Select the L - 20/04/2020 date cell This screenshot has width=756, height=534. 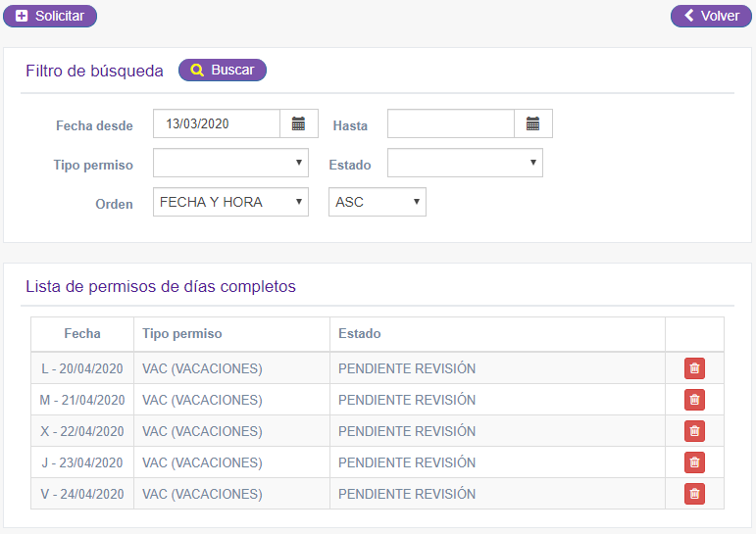pos(82,368)
